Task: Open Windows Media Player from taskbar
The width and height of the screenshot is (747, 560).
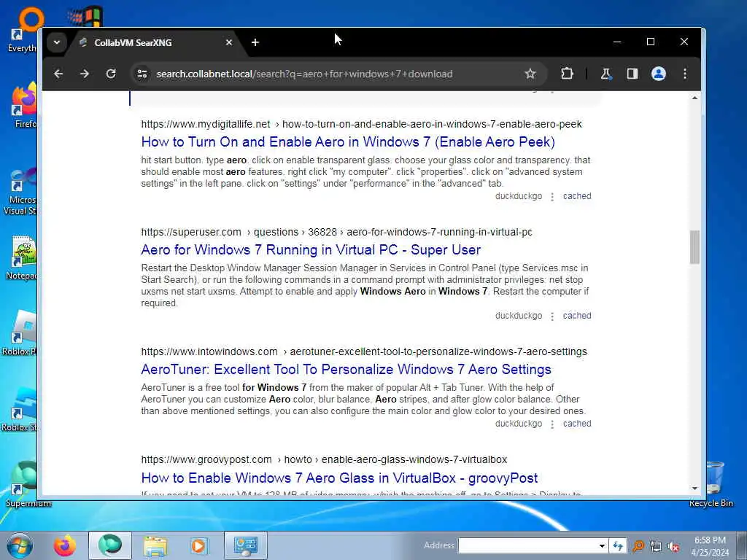Action: (198, 545)
